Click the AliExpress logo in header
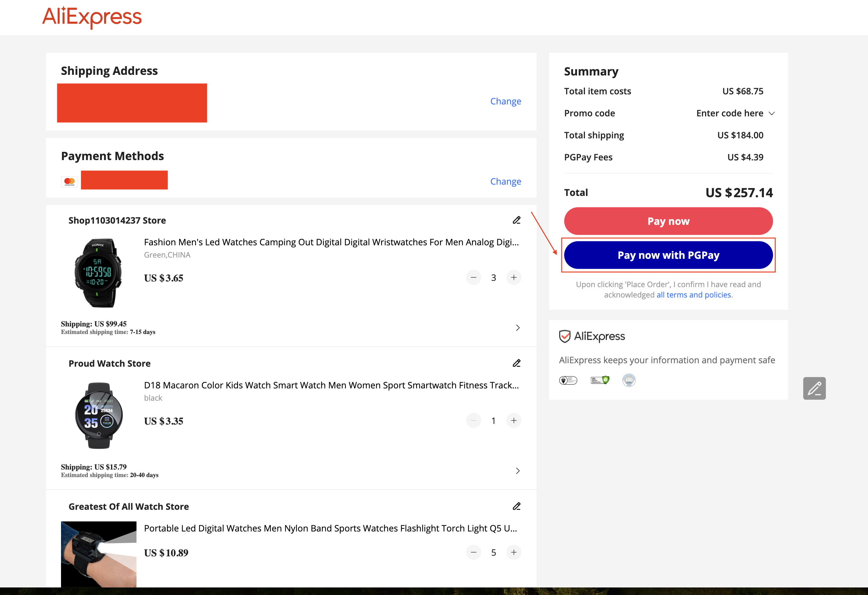868x595 pixels. click(92, 17)
